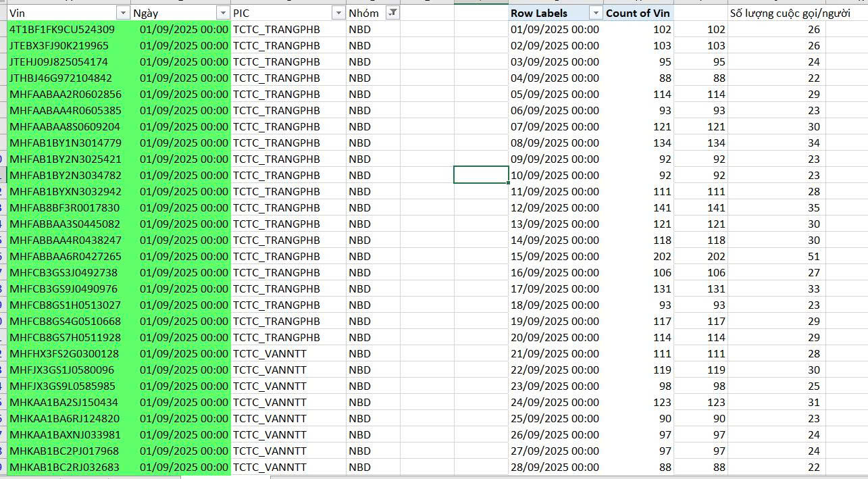This screenshot has height=479, width=868.
Task: Select cell with Vin JTEBX3FJ90K219965
Action: click(68, 45)
